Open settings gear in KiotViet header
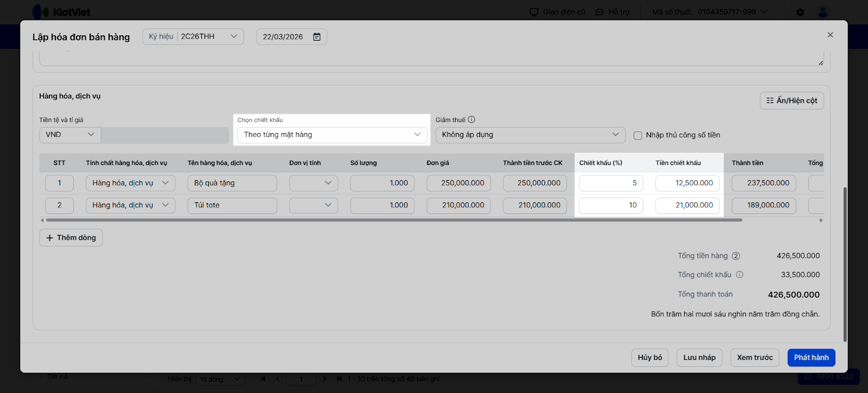868x393 pixels. (800, 12)
